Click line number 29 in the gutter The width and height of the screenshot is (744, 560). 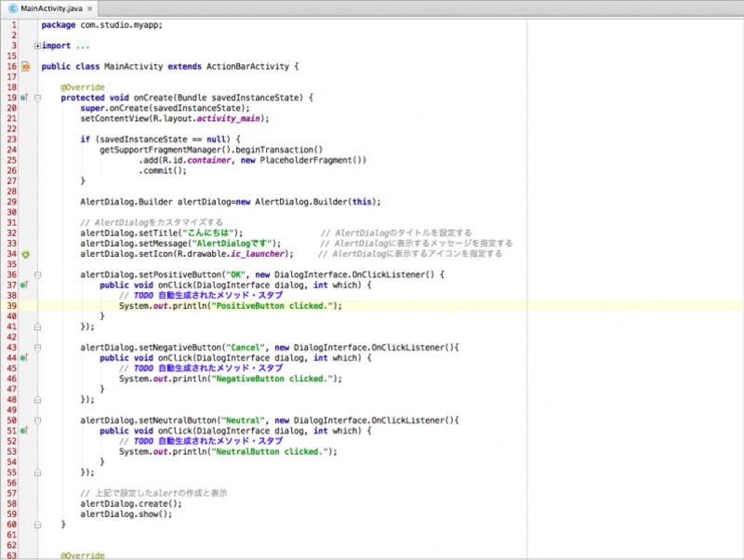(12, 201)
